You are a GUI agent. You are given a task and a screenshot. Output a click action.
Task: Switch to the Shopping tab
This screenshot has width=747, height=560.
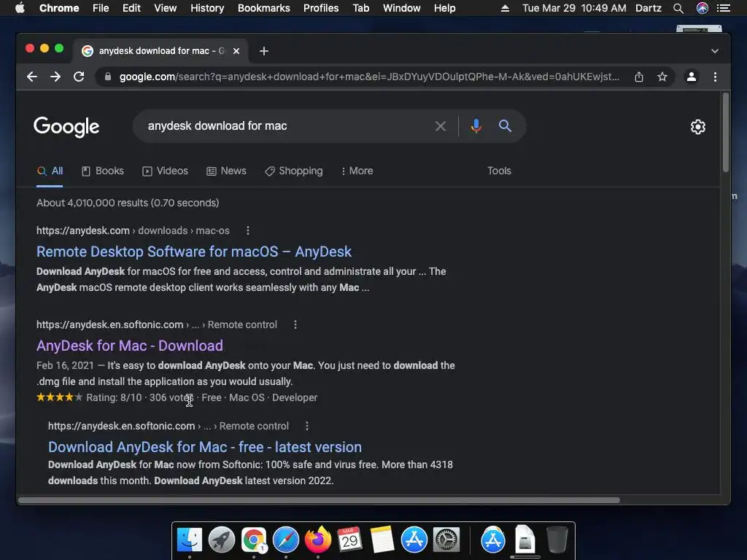pyautogui.click(x=293, y=171)
